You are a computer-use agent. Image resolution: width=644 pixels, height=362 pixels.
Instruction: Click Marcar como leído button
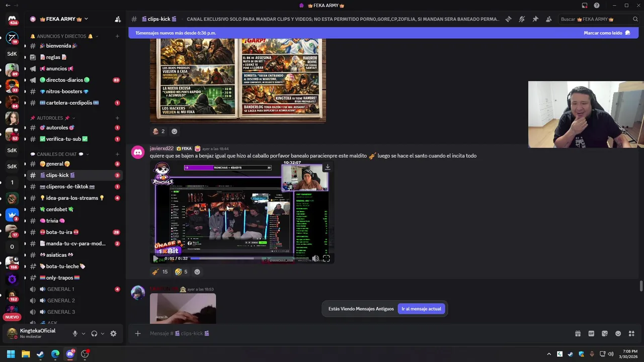(x=607, y=33)
